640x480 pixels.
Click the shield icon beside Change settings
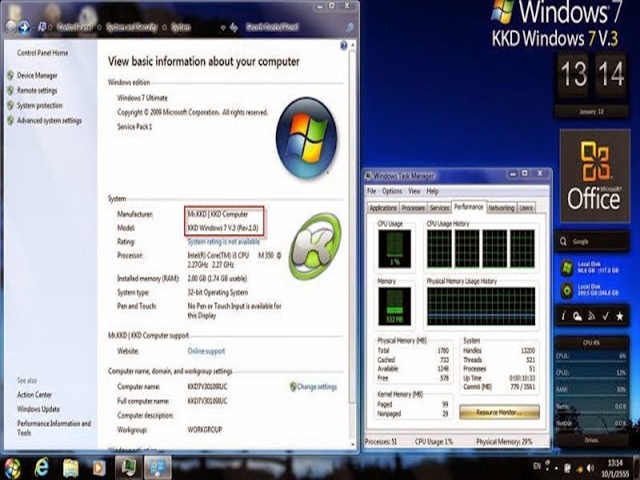293,387
